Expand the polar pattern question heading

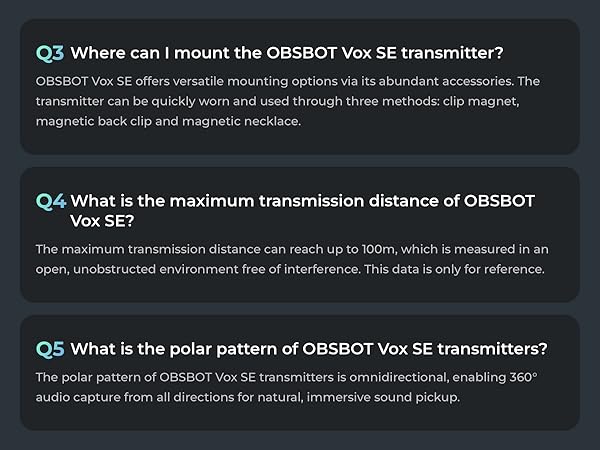pos(309,349)
